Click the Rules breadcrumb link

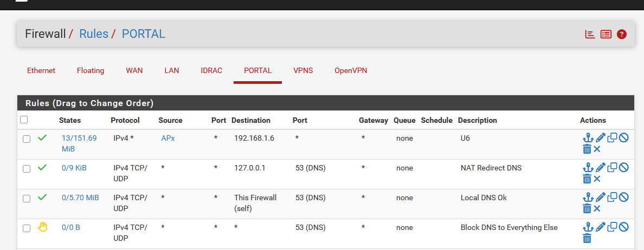click(94, 34)
